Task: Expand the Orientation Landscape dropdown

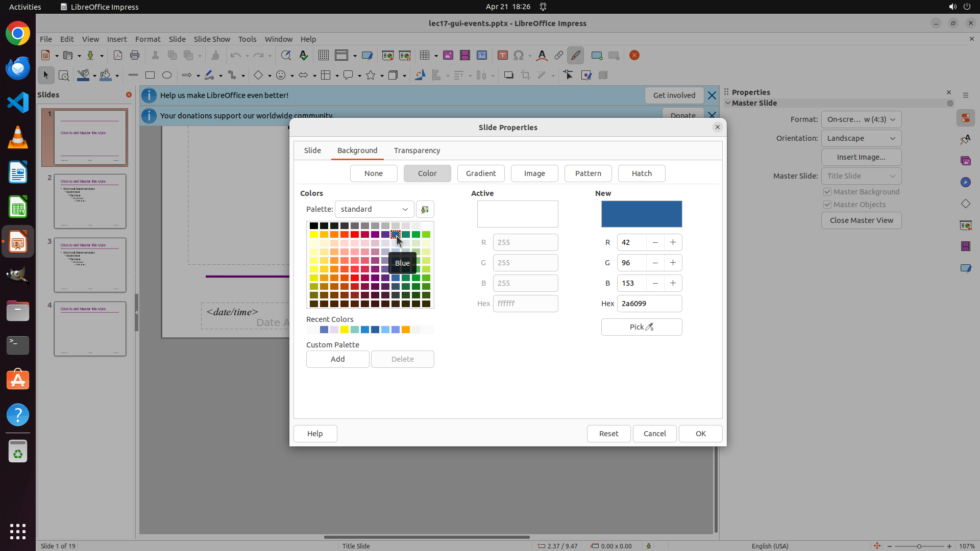Action: point(861,138)
